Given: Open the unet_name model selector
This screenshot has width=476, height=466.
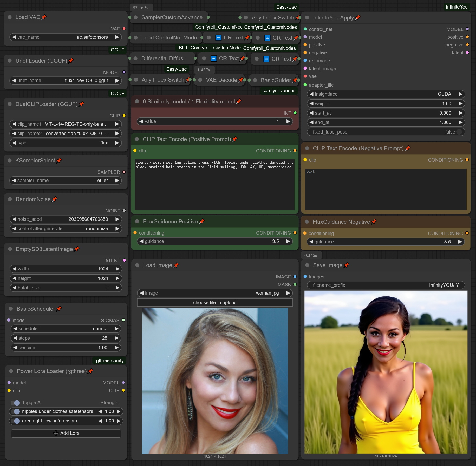Looking at the screenshot, I should click(x=66, y=81).
